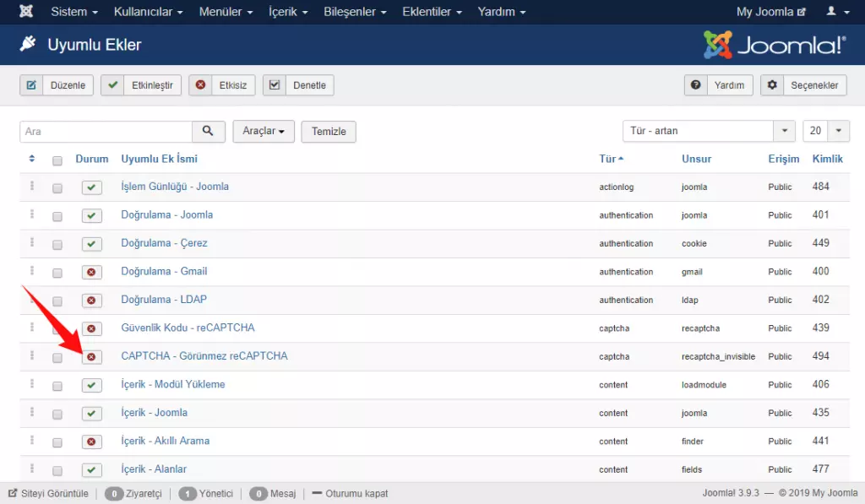Viewport: 865px width, 504px height.
Task: Sort by Uyumlu Ek İsmi column
Action: pos(159,159)
